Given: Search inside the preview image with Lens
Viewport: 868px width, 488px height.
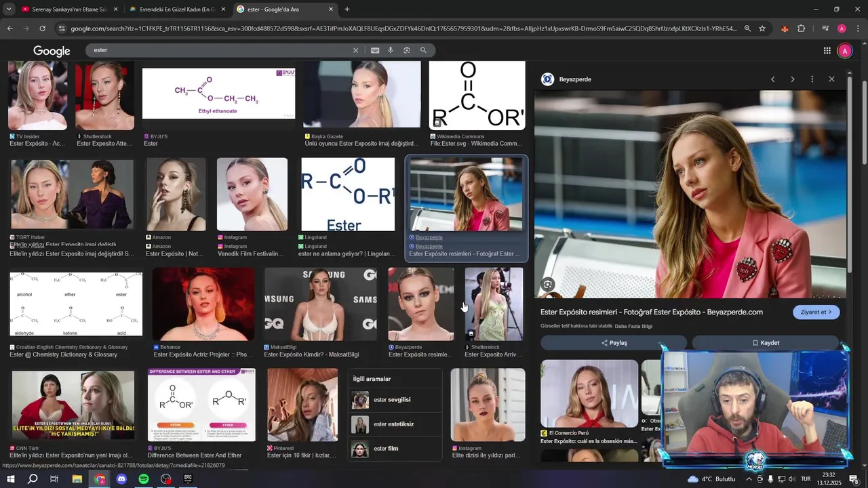Looking at the screenshot, I should tap(548, 285).
